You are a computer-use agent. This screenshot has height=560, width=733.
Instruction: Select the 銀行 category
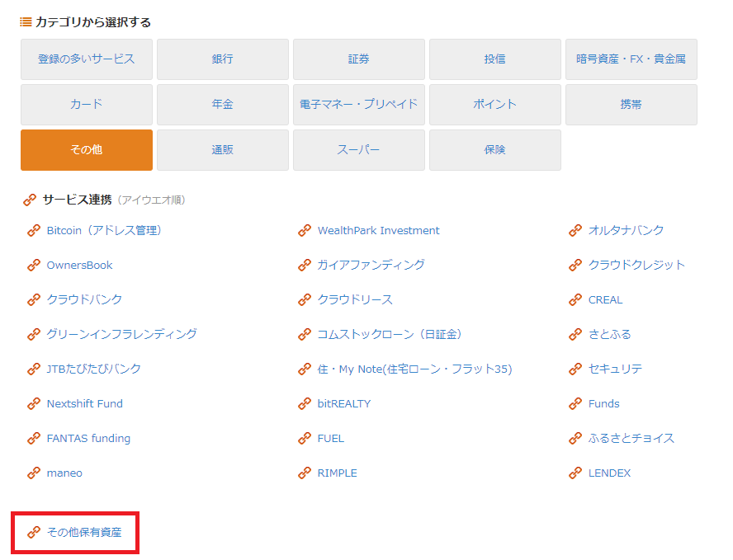223,59
